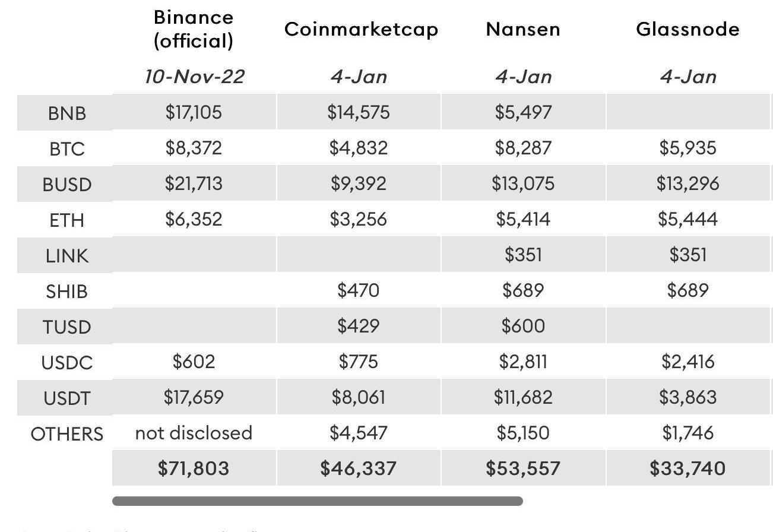Click the Binance (official) column header
This screenshot has width=773, height=532.
(194, 28)
